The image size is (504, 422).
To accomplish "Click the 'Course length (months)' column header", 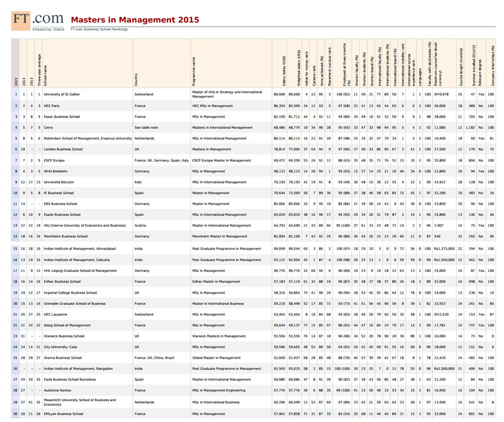I will [x=461, y=67].
